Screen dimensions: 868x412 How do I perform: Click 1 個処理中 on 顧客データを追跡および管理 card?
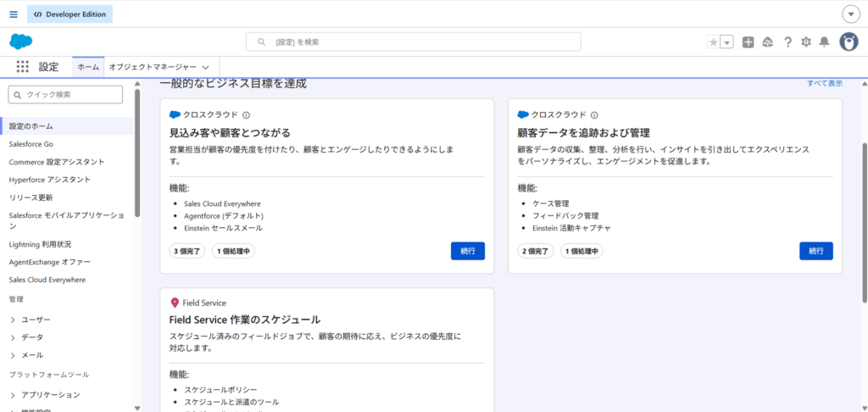(581, 251)
